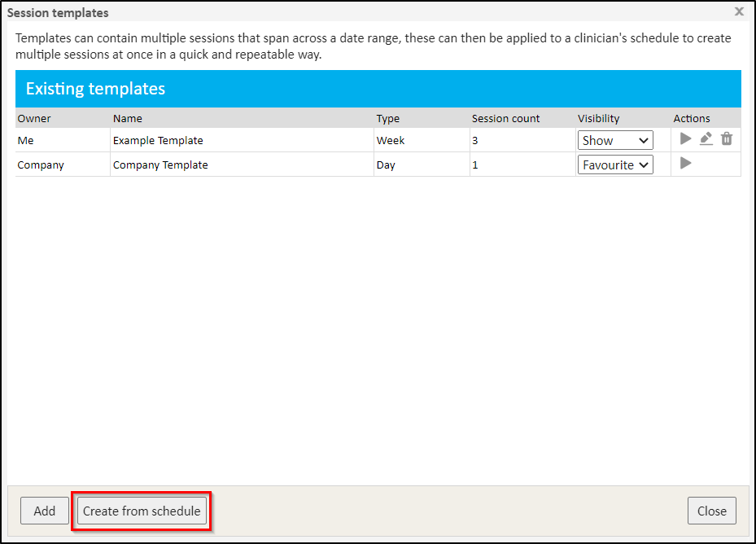Image resolution: width=756 pixels, height=544 pixels.
Task: Close dialog using the top-right X
Action: tap(739, 11)
